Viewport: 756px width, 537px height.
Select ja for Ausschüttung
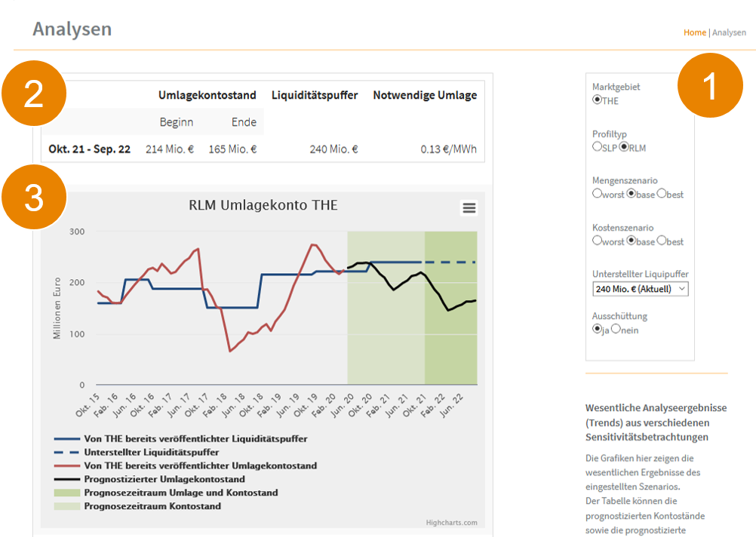point(597,329)
